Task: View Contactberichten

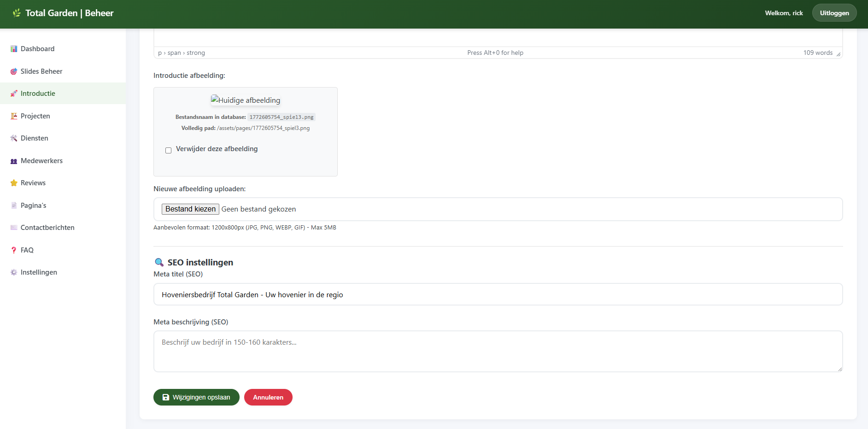Action: click(x=63, y=228)
